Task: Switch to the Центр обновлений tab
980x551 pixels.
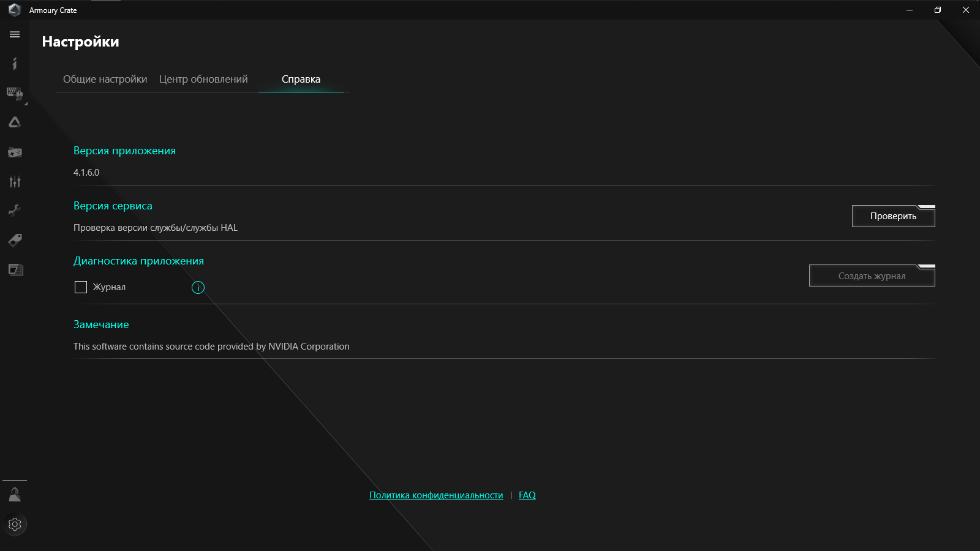Action: (203, 79)
